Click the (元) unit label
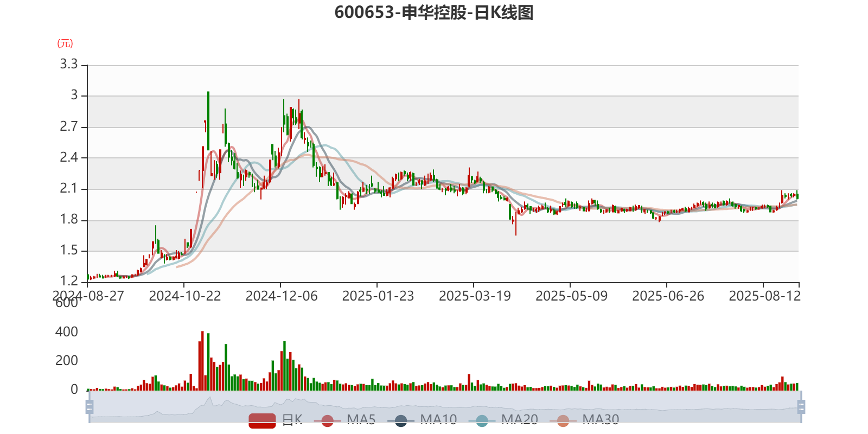Image resolution: width=868 pixels, height=434 pixels. [65, 43]
